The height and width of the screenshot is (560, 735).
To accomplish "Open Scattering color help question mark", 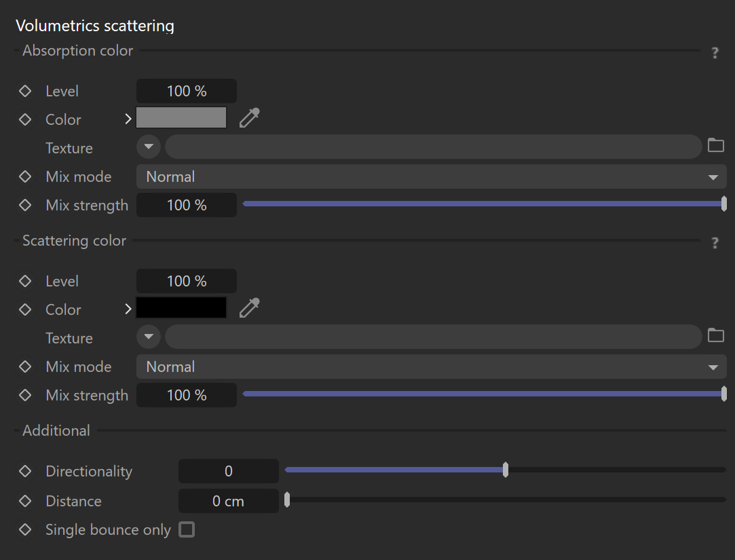I will pos(715,243).
